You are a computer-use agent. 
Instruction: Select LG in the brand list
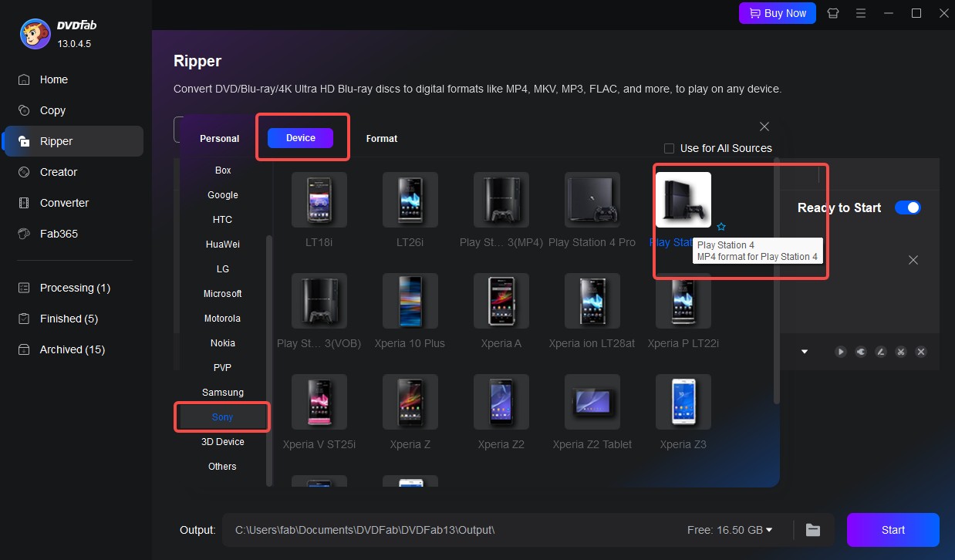(x=223, y=269)
